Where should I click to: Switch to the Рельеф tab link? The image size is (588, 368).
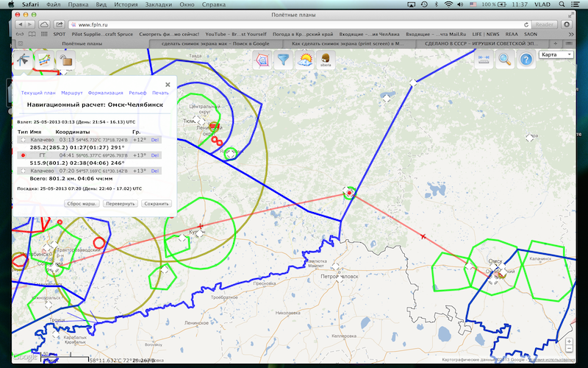pyautogui.click(x=137, y=93)
